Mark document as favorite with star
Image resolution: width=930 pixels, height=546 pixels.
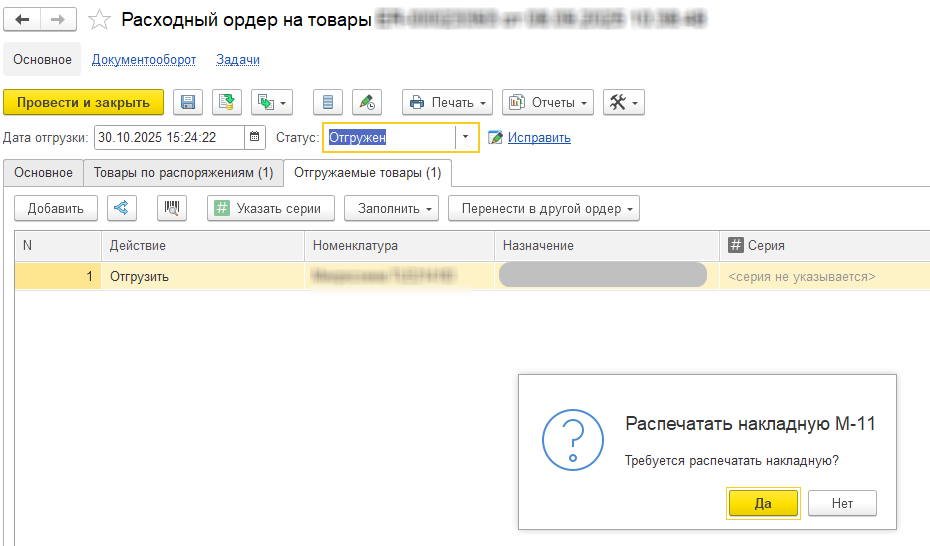pyautogui.click(x=99, y=19)
